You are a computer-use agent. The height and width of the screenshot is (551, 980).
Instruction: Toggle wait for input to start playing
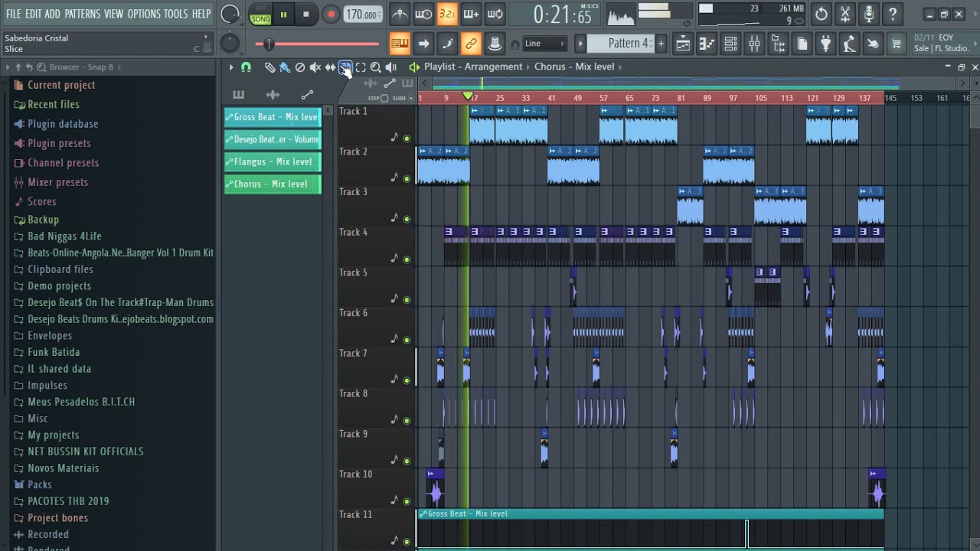point(423,15)
